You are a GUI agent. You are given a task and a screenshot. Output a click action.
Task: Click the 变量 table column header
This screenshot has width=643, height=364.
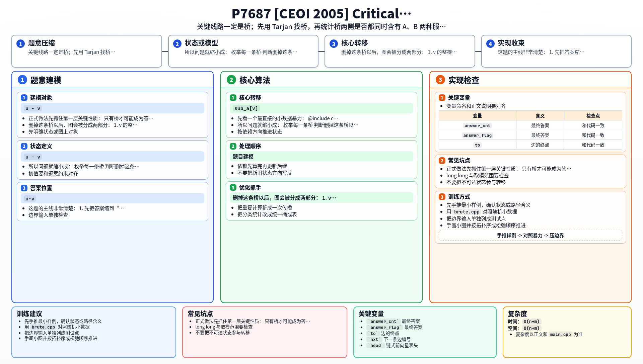click(477, 116)
